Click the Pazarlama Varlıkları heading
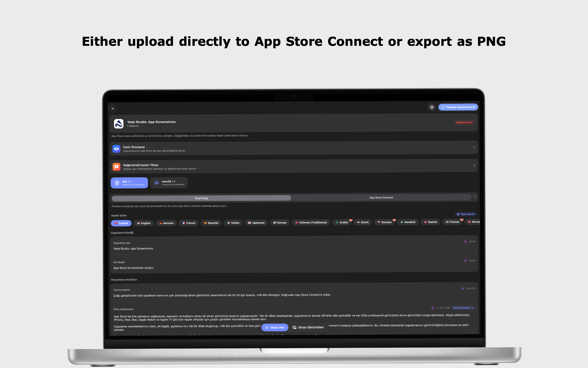Viewport: 588px width, 368px height. 124,280
